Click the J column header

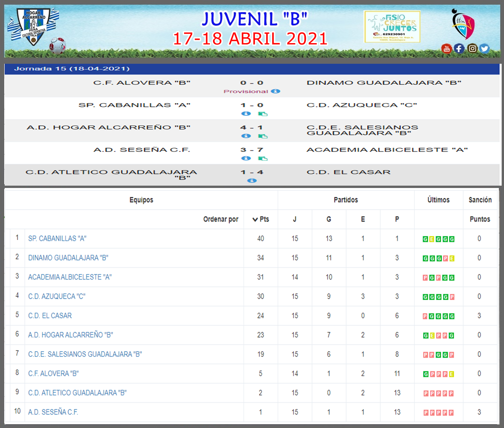coord(295,219)
